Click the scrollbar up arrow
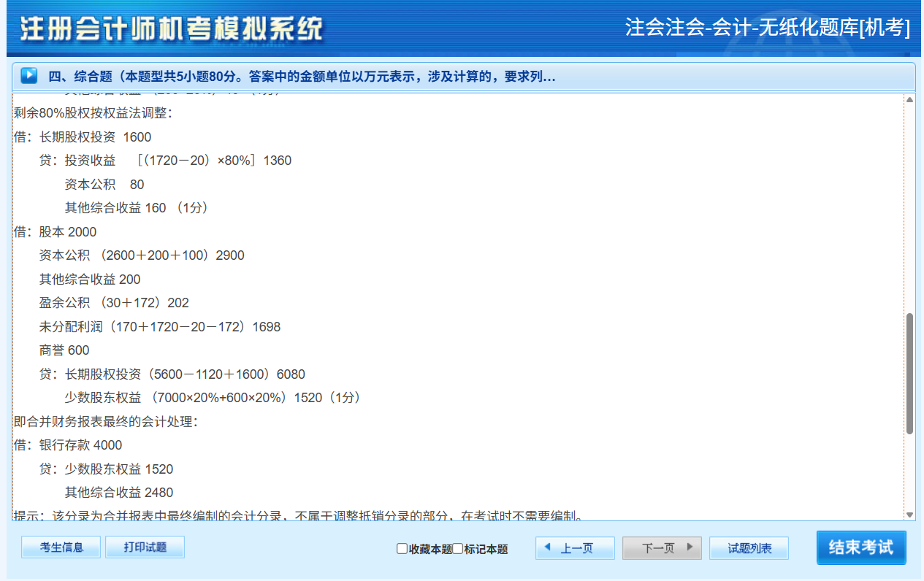 [909, 99]
